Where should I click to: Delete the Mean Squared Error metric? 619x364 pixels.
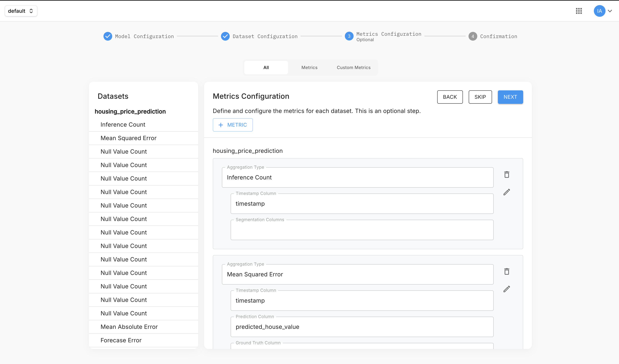(506, 271)
